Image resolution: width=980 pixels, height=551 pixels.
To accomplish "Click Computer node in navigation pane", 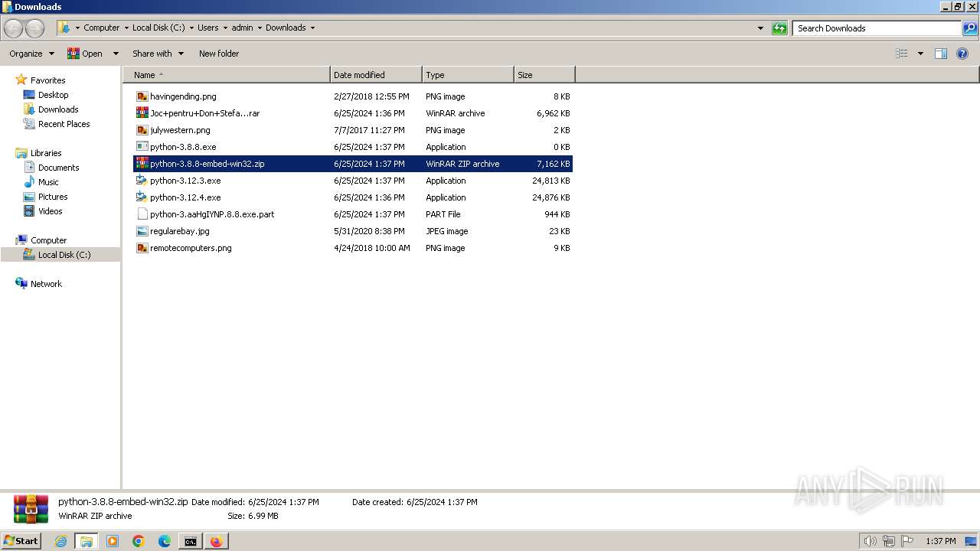I will click(x=48, y=240).
